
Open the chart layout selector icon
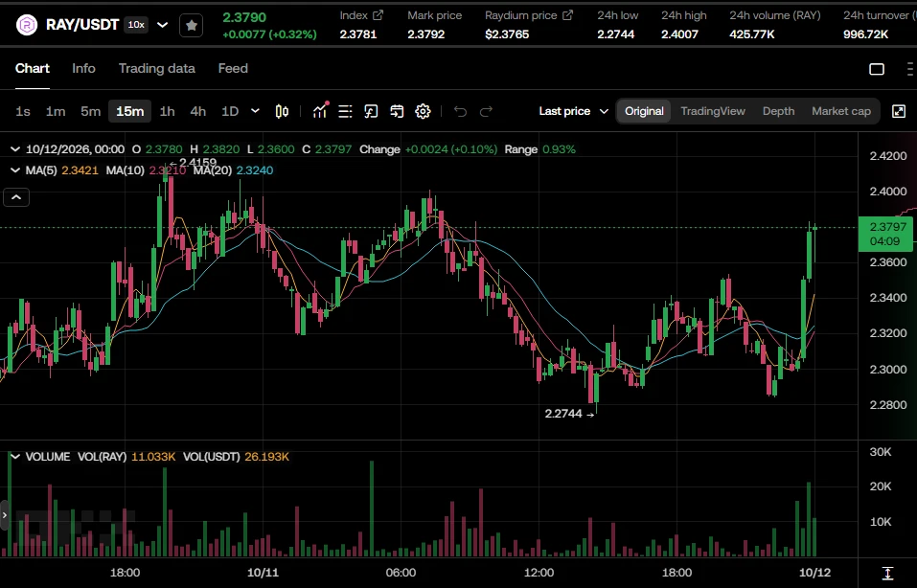[877, 69]
